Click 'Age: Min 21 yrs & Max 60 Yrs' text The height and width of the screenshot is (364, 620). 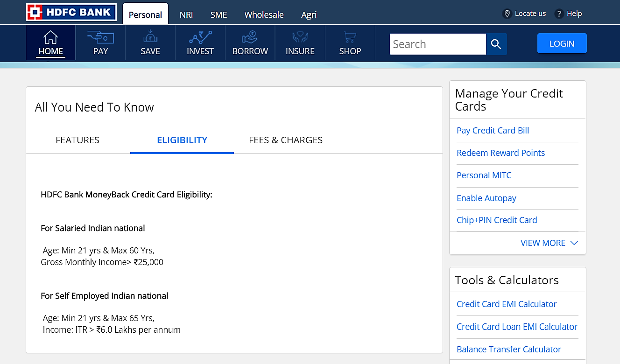pos(98,251)
